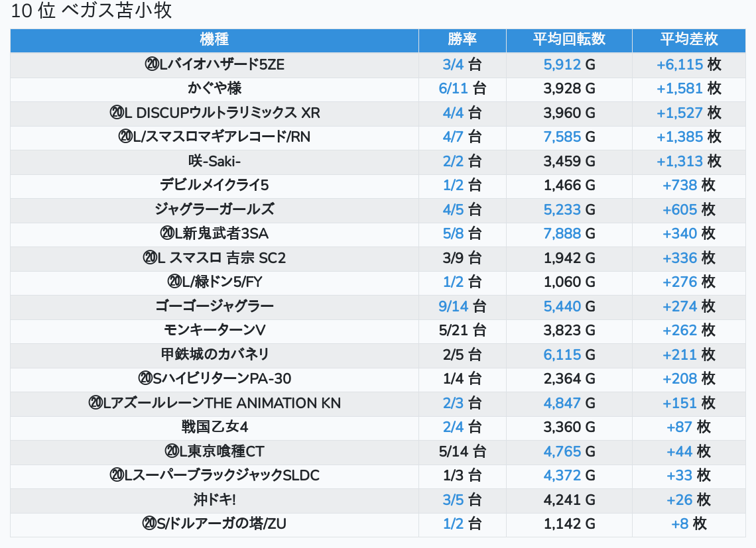Click the 咲-Saki- machine name
Screen dimensions: 756x548
coord(214,161)
